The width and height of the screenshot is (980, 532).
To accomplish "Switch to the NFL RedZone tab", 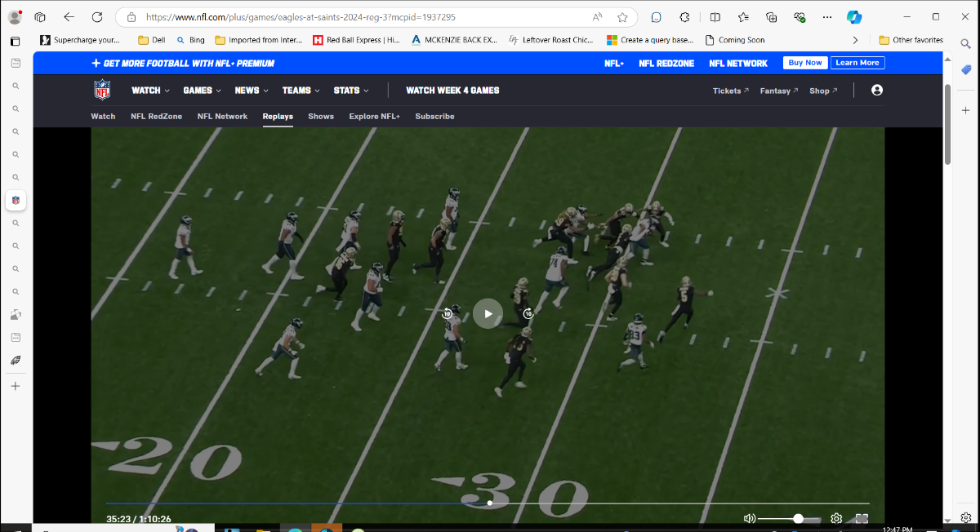I will coord(156,116).
